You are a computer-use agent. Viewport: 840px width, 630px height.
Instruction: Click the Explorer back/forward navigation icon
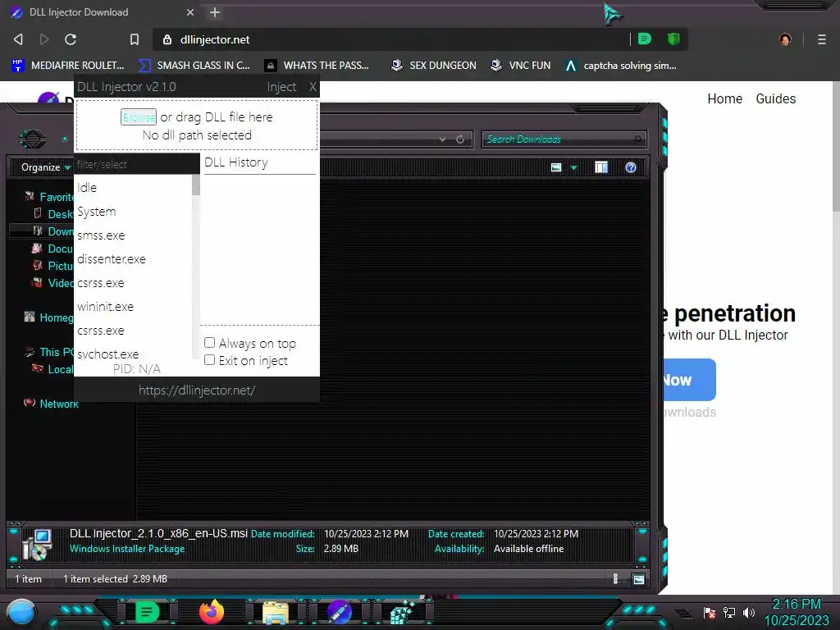click(32, 139)
